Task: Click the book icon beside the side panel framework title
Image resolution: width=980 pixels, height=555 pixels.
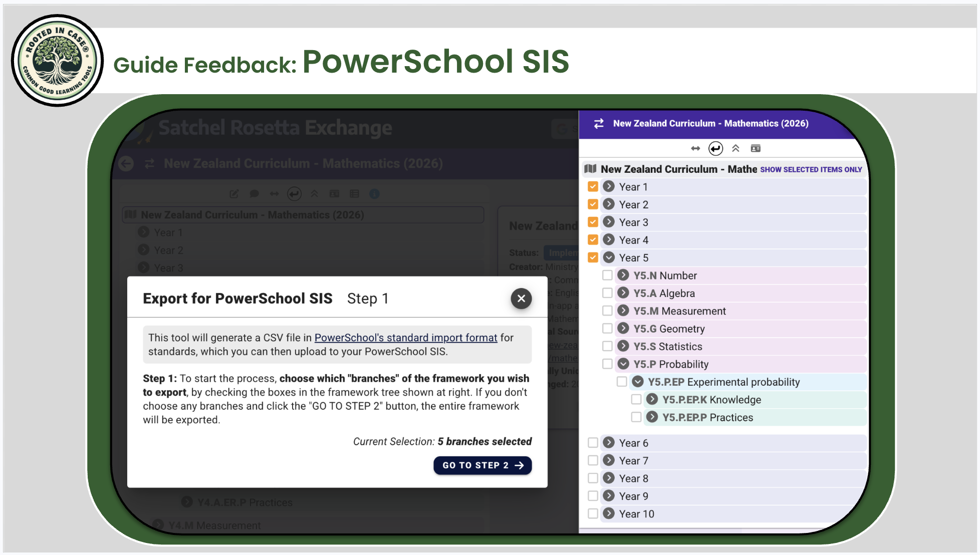Action: coord(590,169)
